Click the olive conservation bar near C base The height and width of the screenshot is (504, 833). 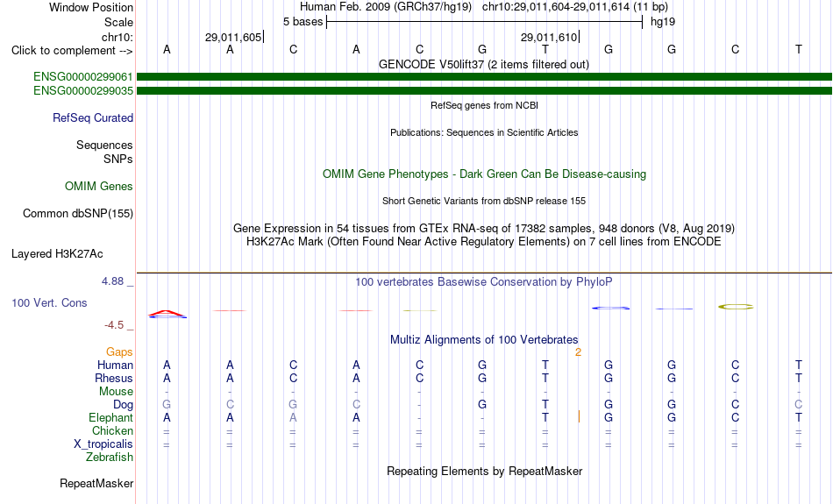pos(736,307)
